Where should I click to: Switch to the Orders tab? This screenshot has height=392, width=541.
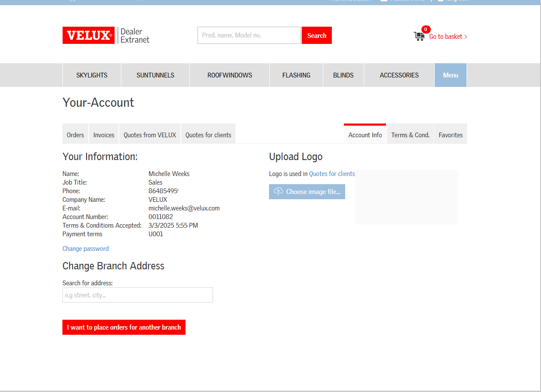pos(75,135)
